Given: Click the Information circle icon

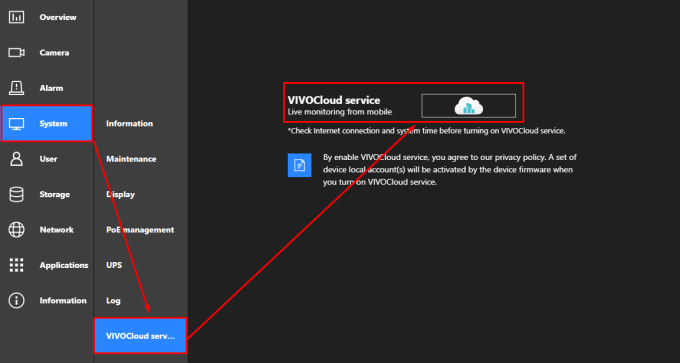Looking at the screenshot, I should 16,301.
